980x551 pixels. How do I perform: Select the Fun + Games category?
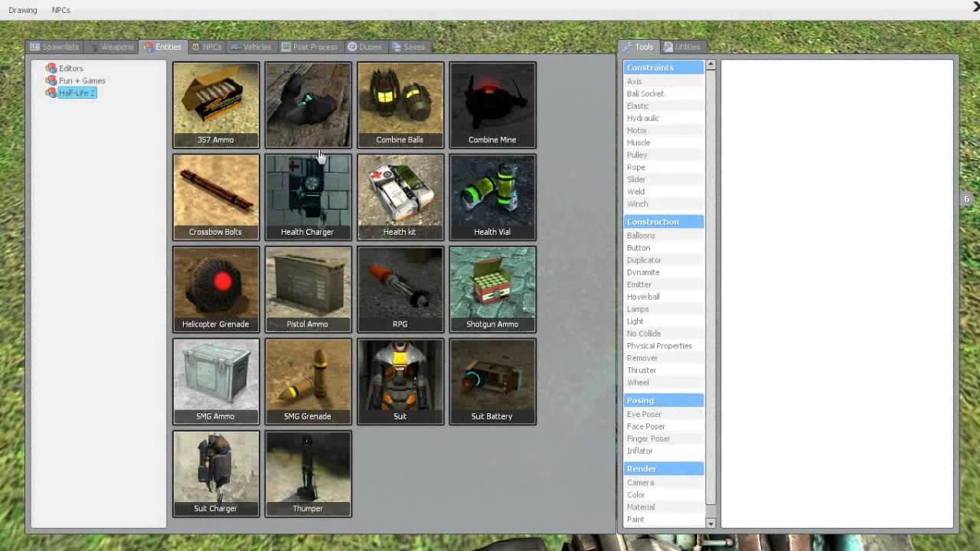click(x=82, y=80)
